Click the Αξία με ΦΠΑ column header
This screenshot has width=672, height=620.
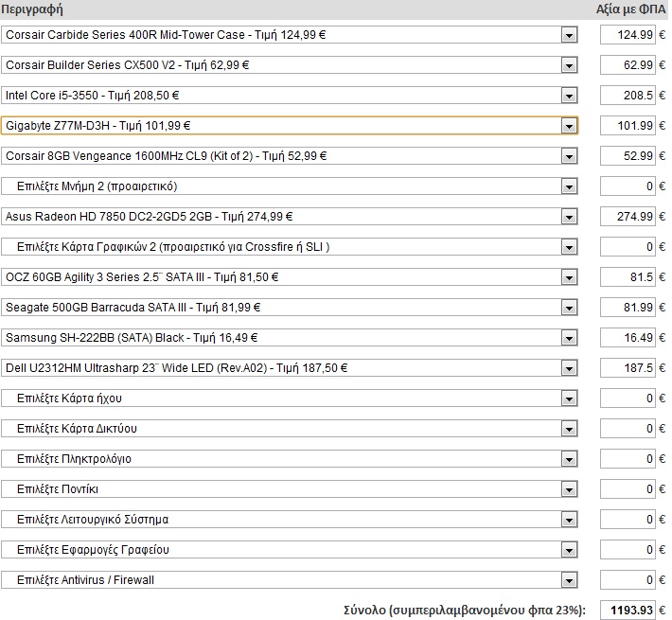click(631, 9)
